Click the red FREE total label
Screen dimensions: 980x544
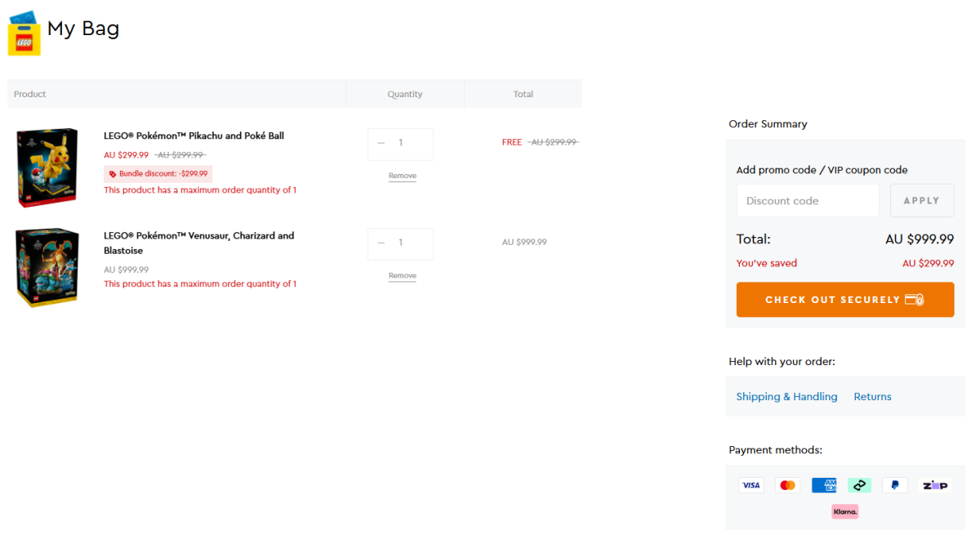[x=512, y=142]
